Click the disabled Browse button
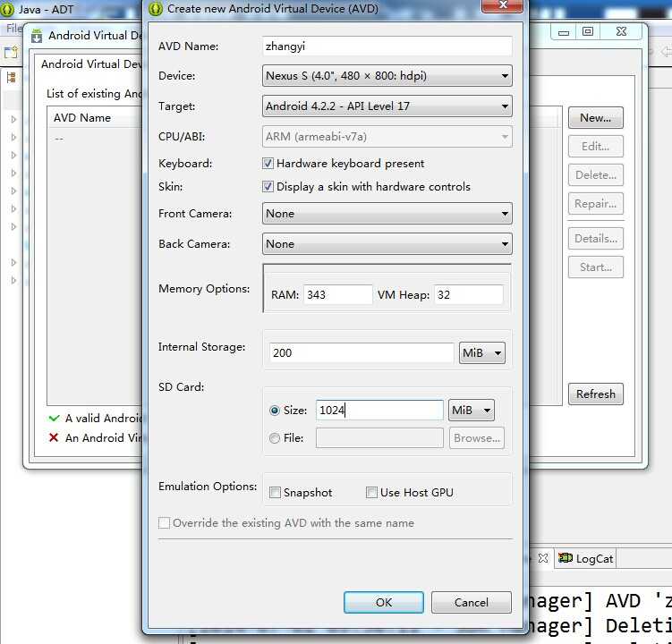 [x=477, y=438]
